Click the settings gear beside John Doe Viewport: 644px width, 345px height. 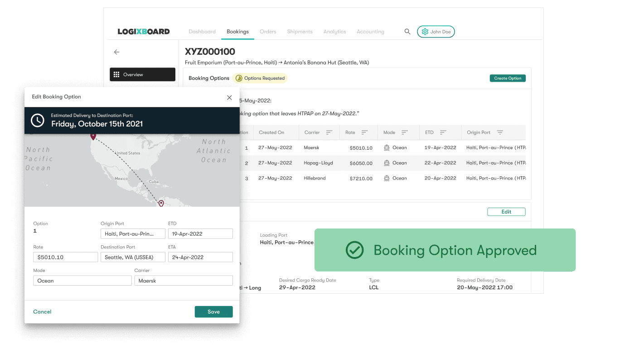(425, 31)
